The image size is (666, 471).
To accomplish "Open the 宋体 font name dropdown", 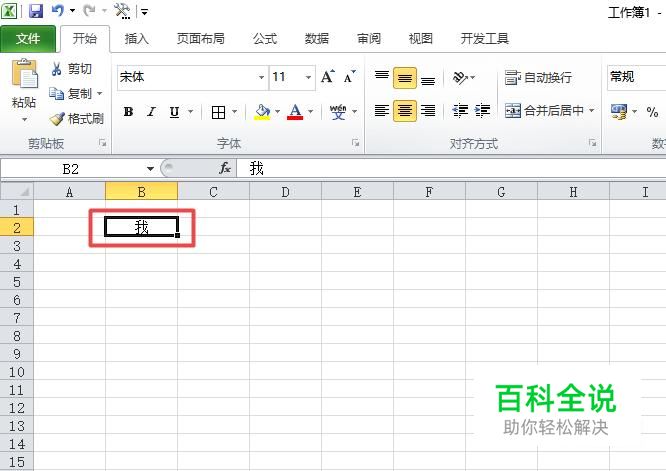I will click(262, 77).
